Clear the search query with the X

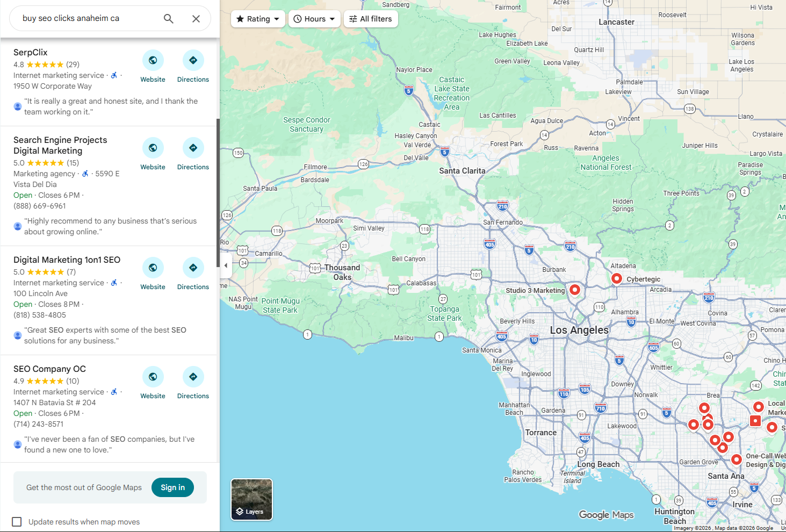(x=196, y=18)
